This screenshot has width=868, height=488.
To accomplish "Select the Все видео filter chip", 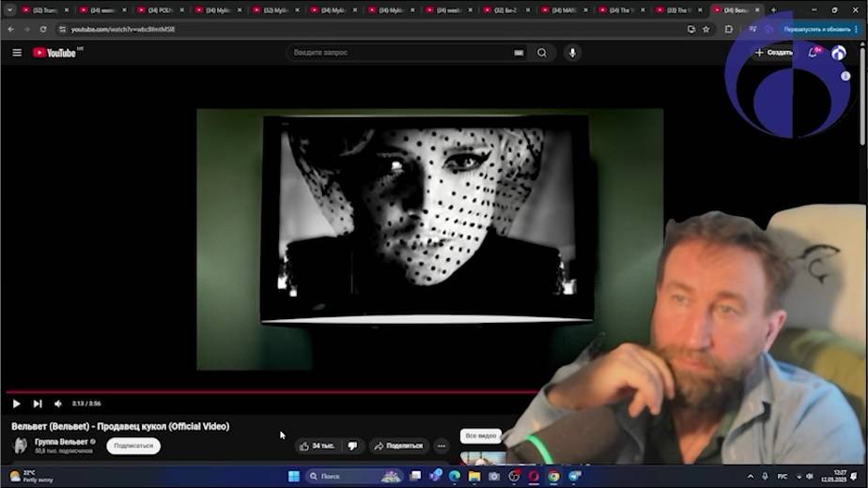I will [x=481, y=436].
